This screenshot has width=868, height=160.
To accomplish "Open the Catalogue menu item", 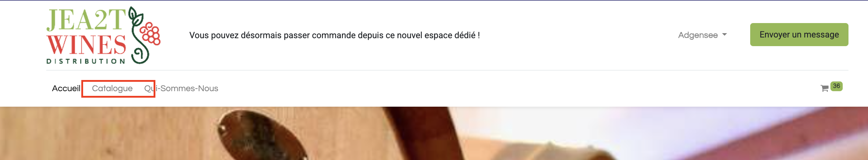I will point(112,88).
